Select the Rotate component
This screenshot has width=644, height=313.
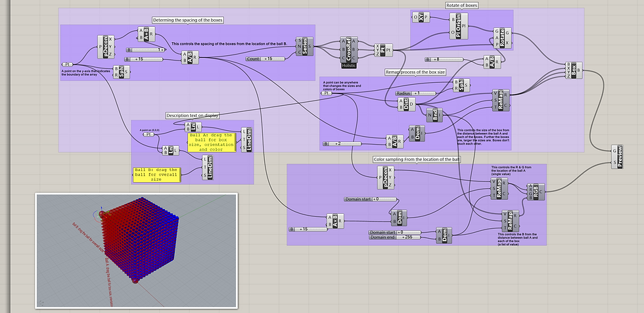[x=503, y=37]
